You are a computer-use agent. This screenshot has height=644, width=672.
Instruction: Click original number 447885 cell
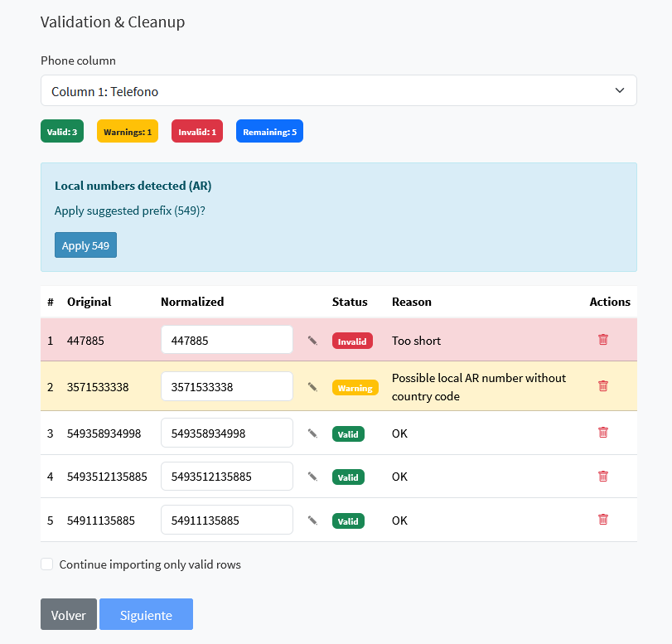85,341
